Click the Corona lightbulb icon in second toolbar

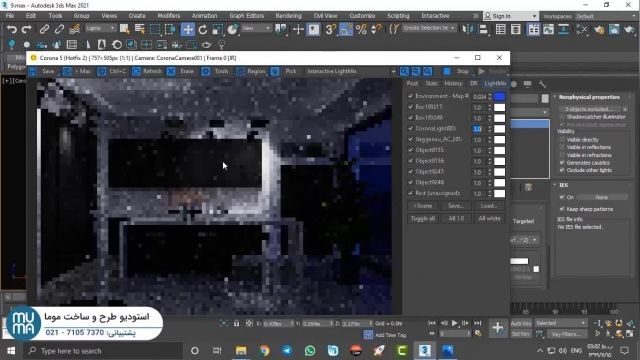(x=12, y=44)
